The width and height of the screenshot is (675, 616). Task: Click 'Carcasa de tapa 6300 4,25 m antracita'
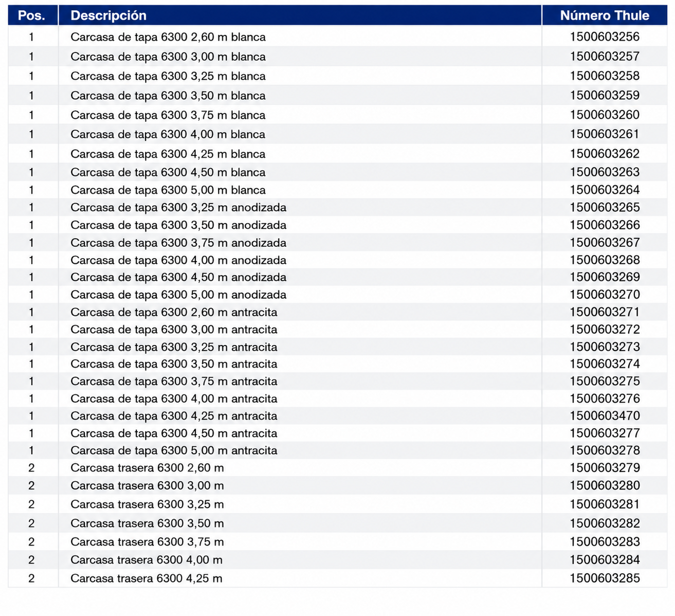coord(174,416)
